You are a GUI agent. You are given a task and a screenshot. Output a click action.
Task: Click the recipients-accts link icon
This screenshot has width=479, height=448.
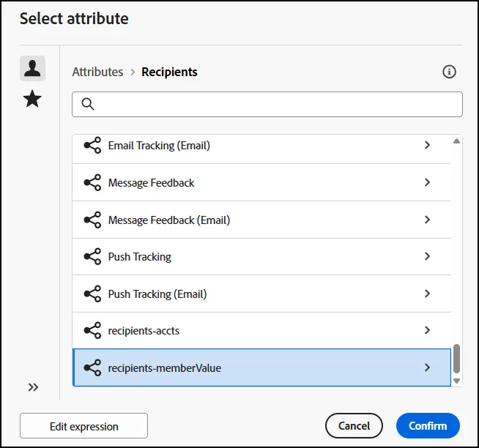tap(92, 330)
